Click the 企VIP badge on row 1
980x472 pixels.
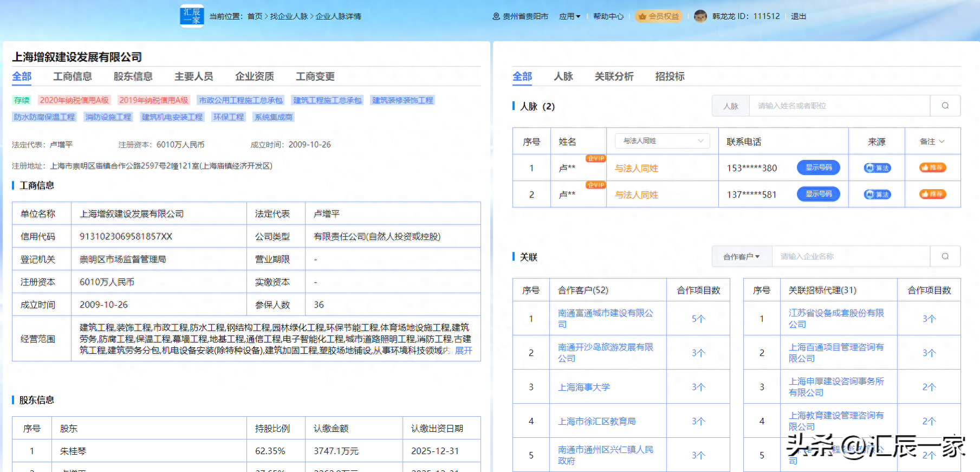pyautogui.click(x=595, y=158)
